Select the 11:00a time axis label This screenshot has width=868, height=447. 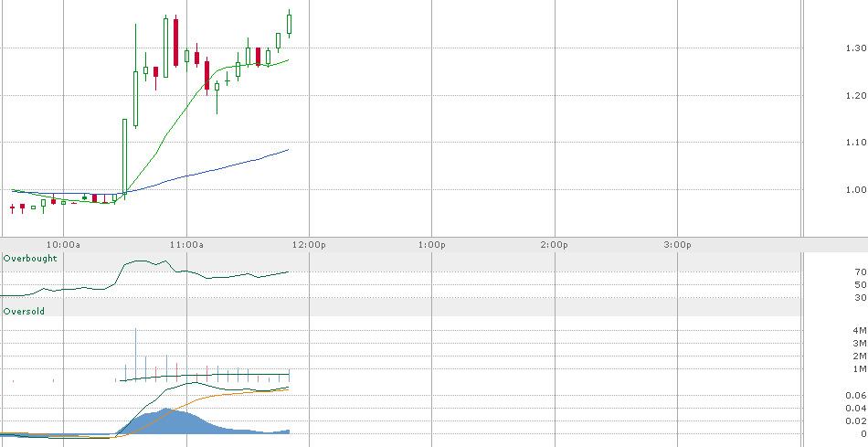(186, 245)
